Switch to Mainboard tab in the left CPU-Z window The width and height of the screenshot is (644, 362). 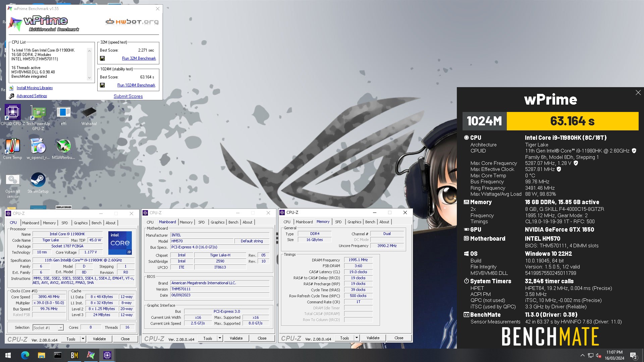[31, 223]
